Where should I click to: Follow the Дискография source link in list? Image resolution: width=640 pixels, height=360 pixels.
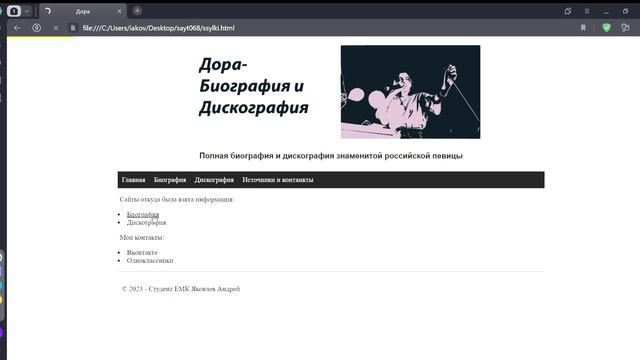click(147, 222)
